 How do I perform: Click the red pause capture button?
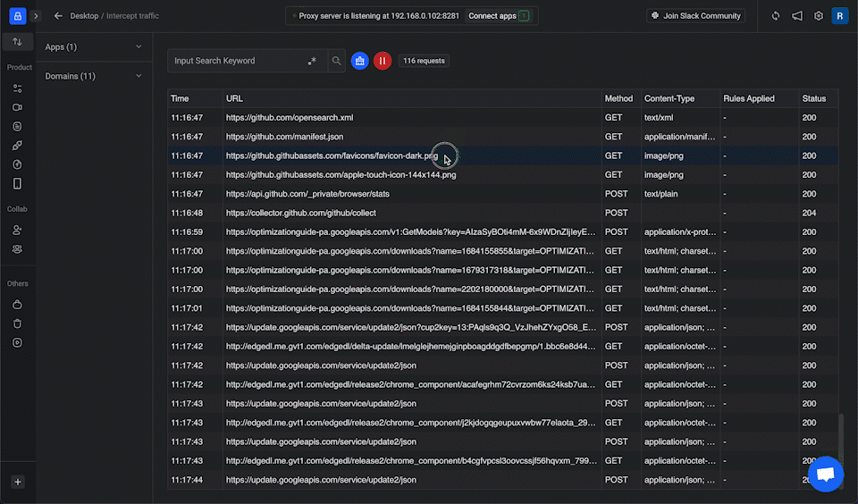point(383,61)
